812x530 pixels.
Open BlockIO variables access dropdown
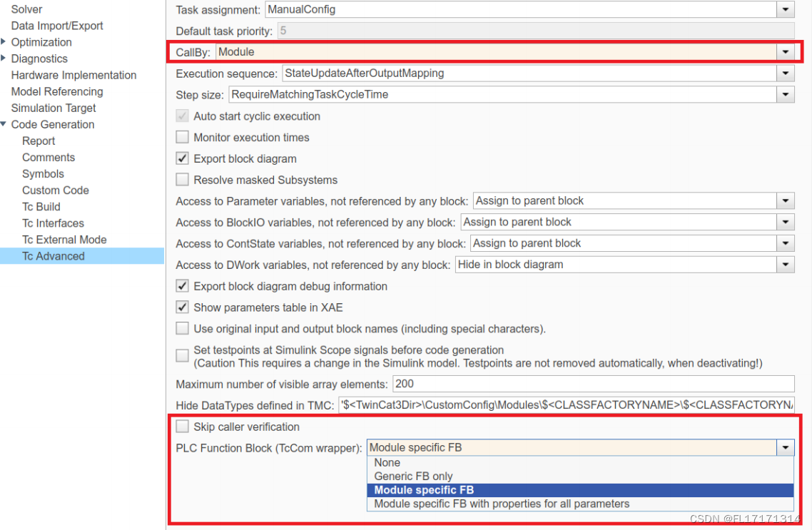click(786, 222)
